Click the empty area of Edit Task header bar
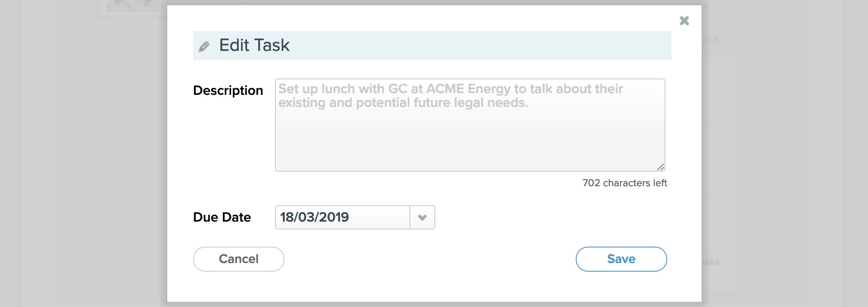This screenshot has height=307, width=868. coord(474,46)
